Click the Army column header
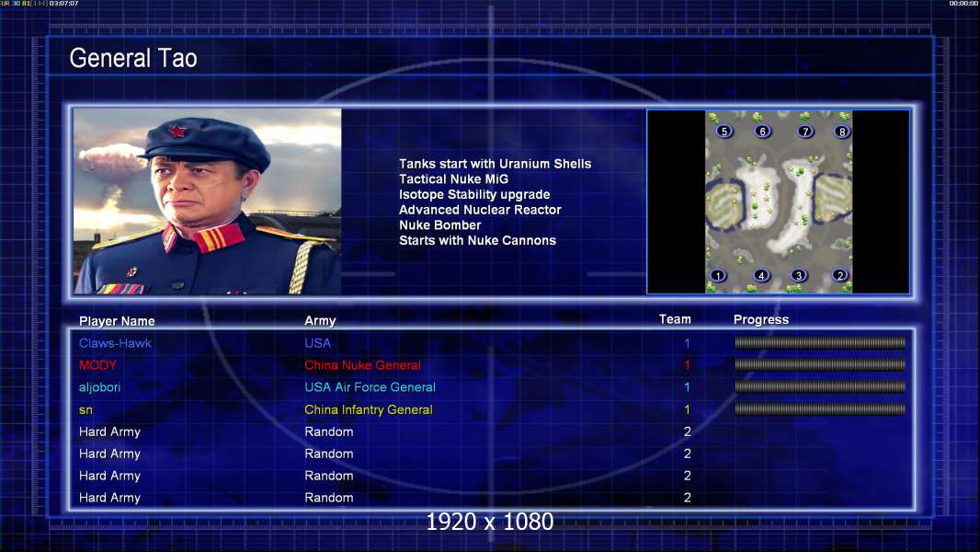This screenshot has height=552, width=980. coord(320,321)
